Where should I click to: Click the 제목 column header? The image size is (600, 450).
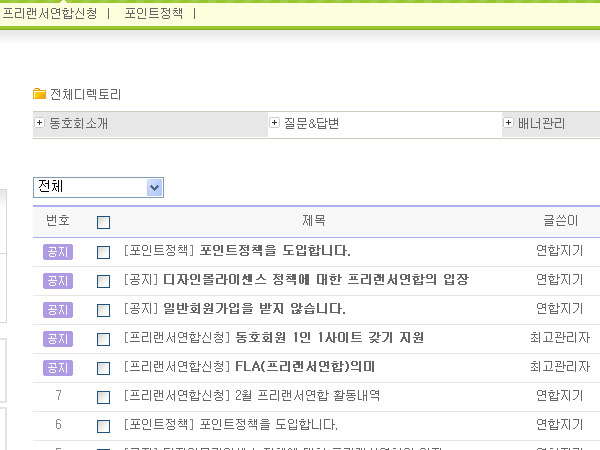[313, 221]
